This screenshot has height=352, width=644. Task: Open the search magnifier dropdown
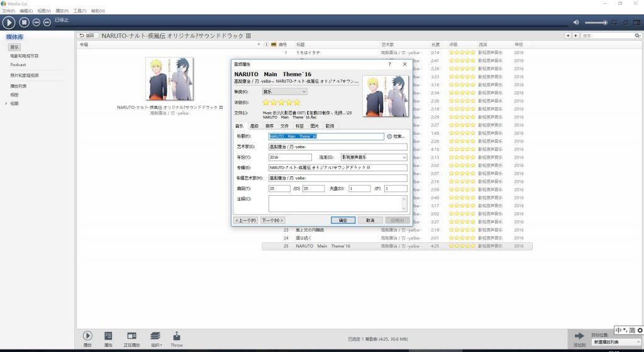pos(638,36)
